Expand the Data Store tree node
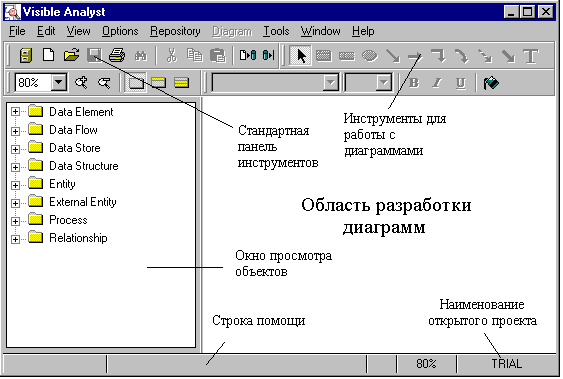Viewport: 563px width, 379px height. tap(15, 149)
